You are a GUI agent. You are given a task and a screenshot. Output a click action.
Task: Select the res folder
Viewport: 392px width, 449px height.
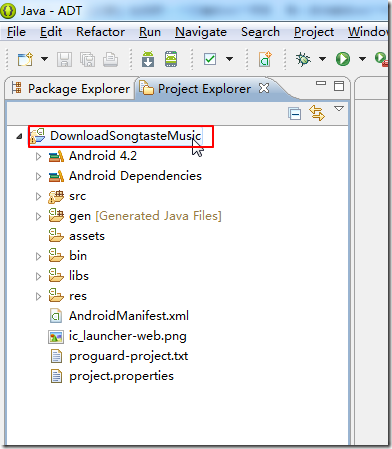pos(78,296)
